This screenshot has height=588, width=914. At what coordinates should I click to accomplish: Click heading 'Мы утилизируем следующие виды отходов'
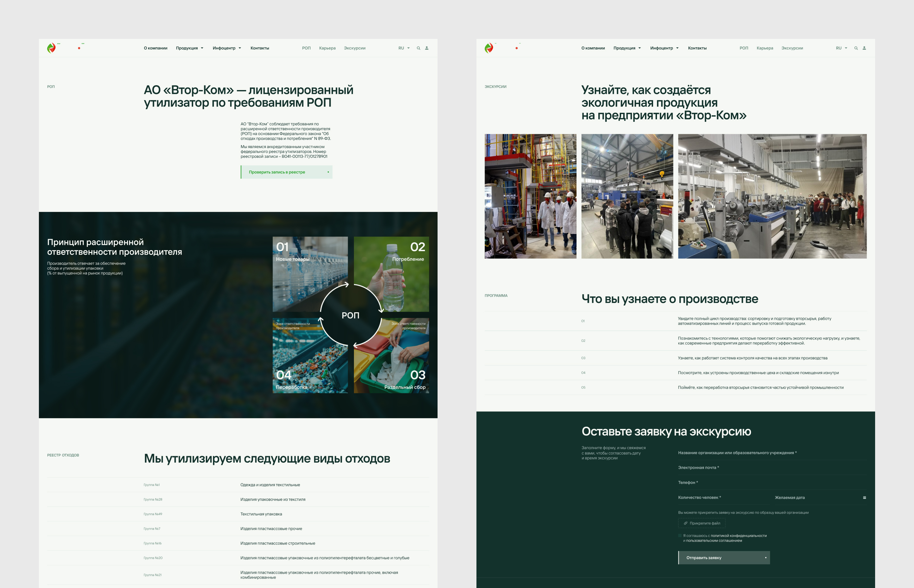(x=267, y=458)
